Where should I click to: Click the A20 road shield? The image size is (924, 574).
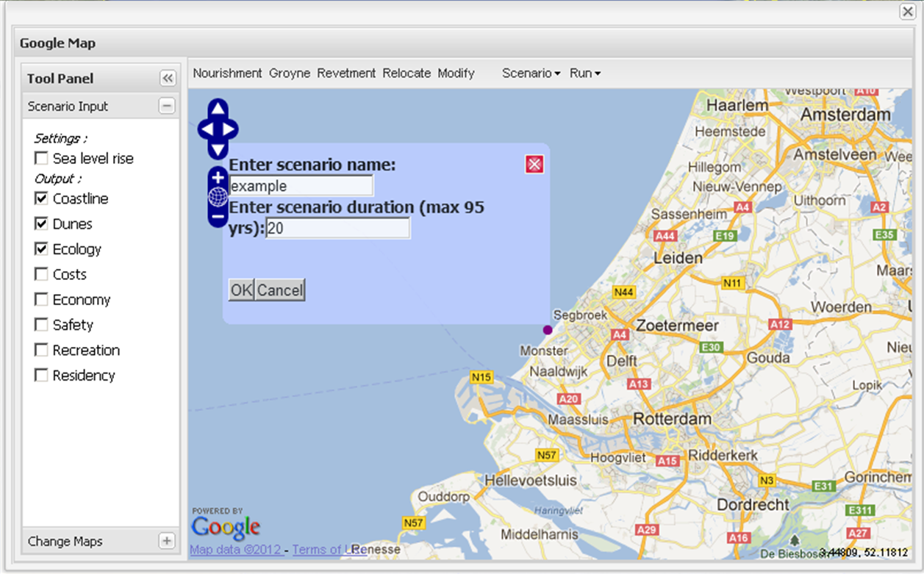pos(569,399)
